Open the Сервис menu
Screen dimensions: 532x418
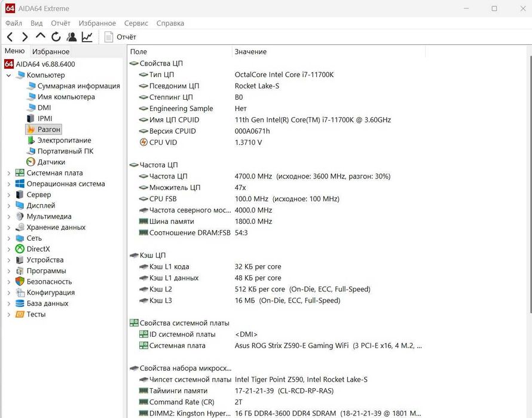click(x=136, y=23)
